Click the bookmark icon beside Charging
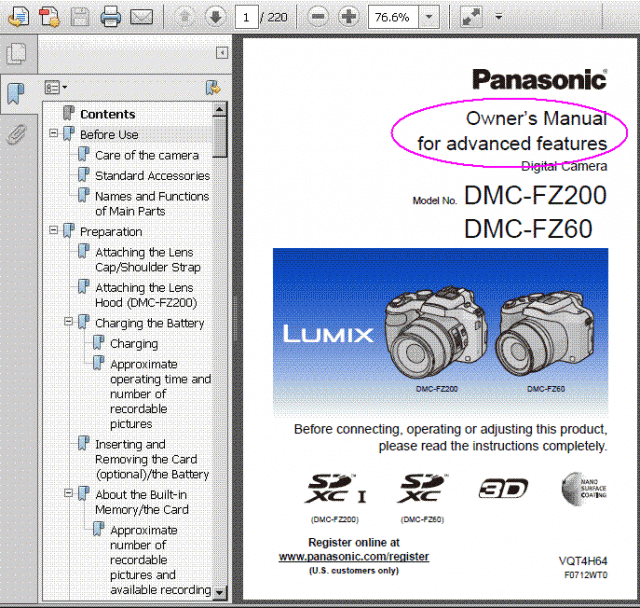The width and height of the screenshot is (640, 608). pyautogui.click(x=98, y=342)
